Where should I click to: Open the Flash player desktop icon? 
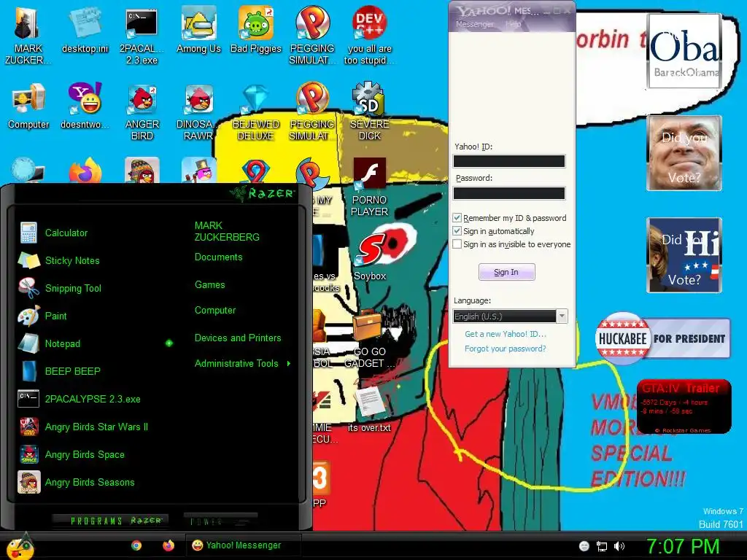click(369, 187)
